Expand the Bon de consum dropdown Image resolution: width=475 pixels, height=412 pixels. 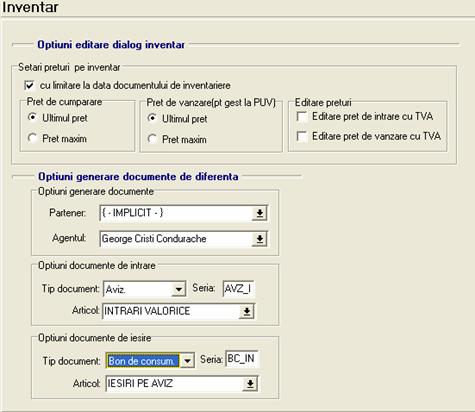pyautogui.click(x=187, y=361)
